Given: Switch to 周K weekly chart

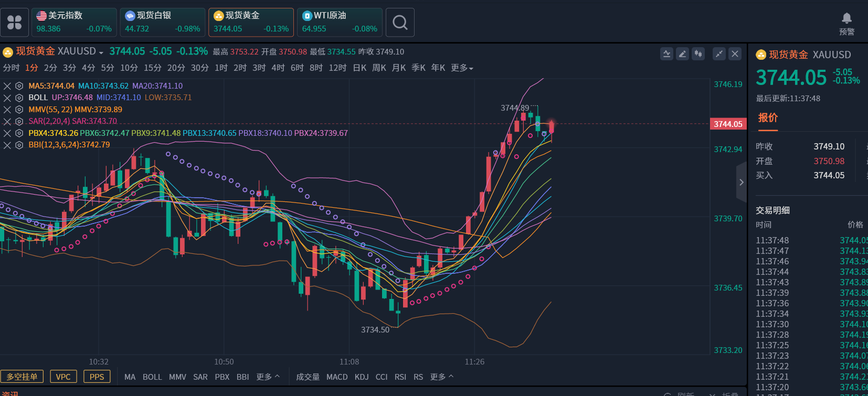Looking at the screenshot, I should (x=379, y=68).
